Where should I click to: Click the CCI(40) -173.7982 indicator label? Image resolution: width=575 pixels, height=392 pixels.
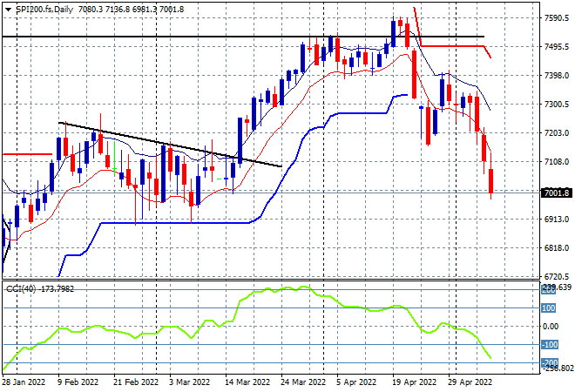(x=40, y=289)
